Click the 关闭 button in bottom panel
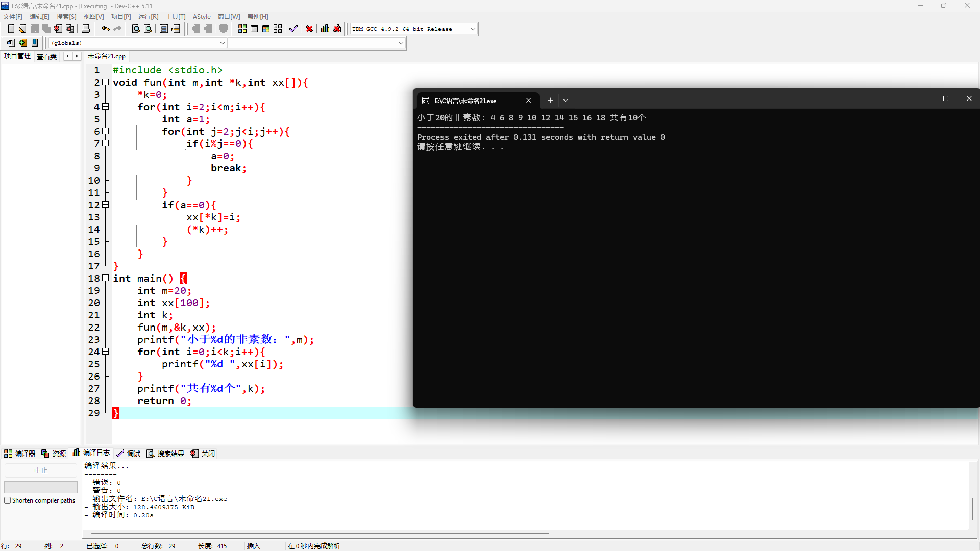This screenshot has height=551, width=980. click(203, 454)
